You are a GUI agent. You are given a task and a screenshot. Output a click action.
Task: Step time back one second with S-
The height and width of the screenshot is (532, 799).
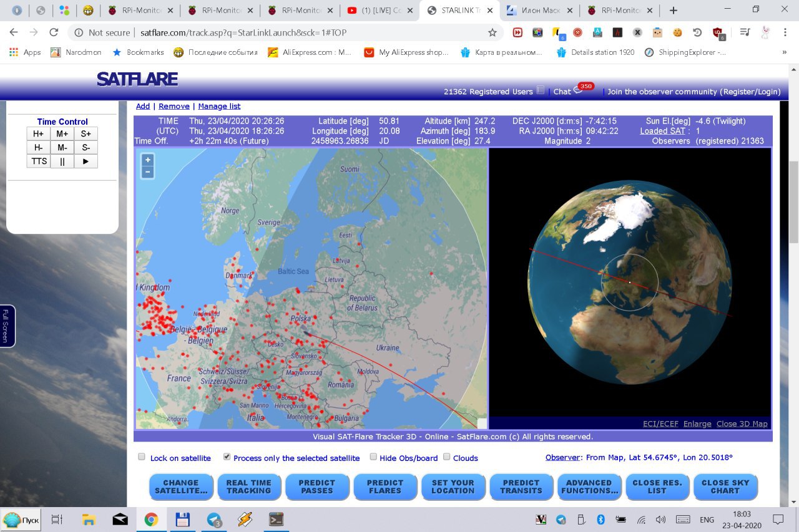(x=86, y=147)
